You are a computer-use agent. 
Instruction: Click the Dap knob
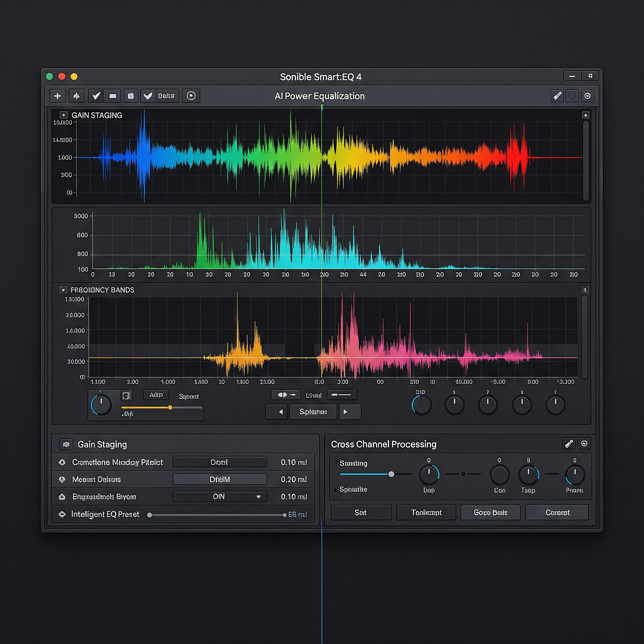(429, 475)
